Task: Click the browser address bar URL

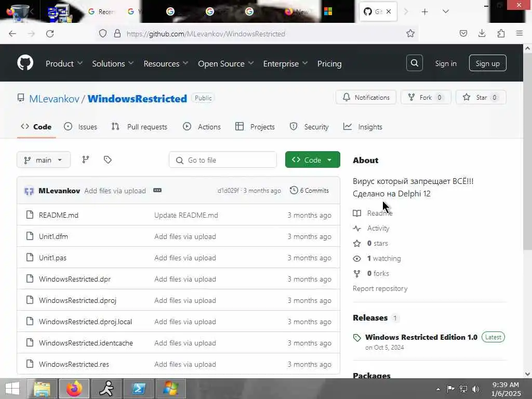Action: tap(206, 34)
